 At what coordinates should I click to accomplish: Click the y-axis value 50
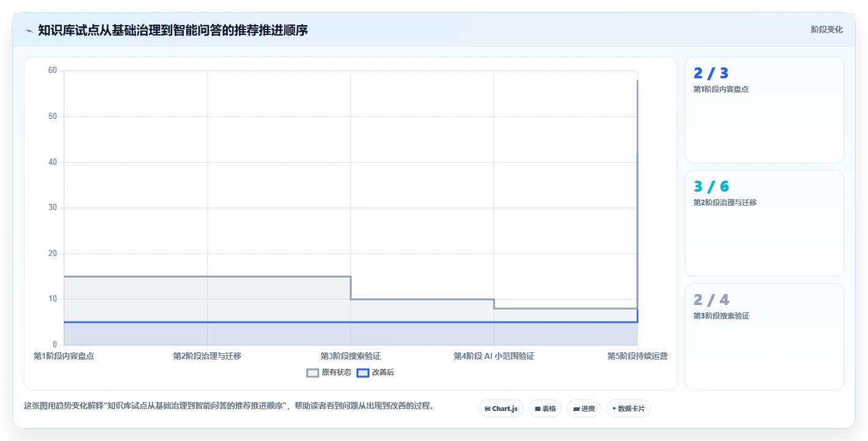[52, 116]
